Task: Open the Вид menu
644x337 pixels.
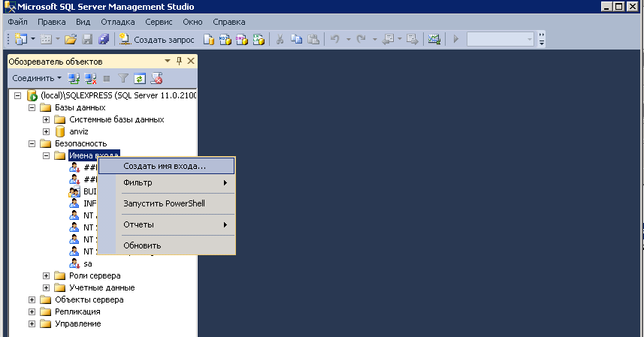Action: (x=83, y=22)
